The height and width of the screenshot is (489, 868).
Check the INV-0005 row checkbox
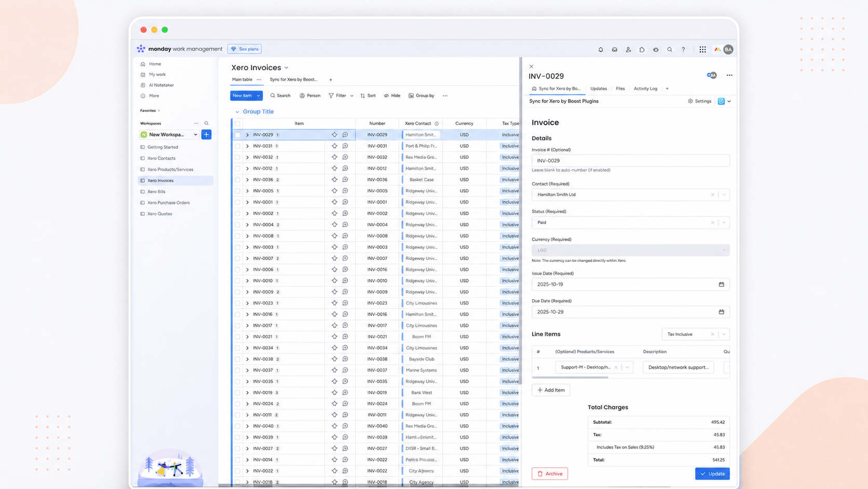point(238,191)
